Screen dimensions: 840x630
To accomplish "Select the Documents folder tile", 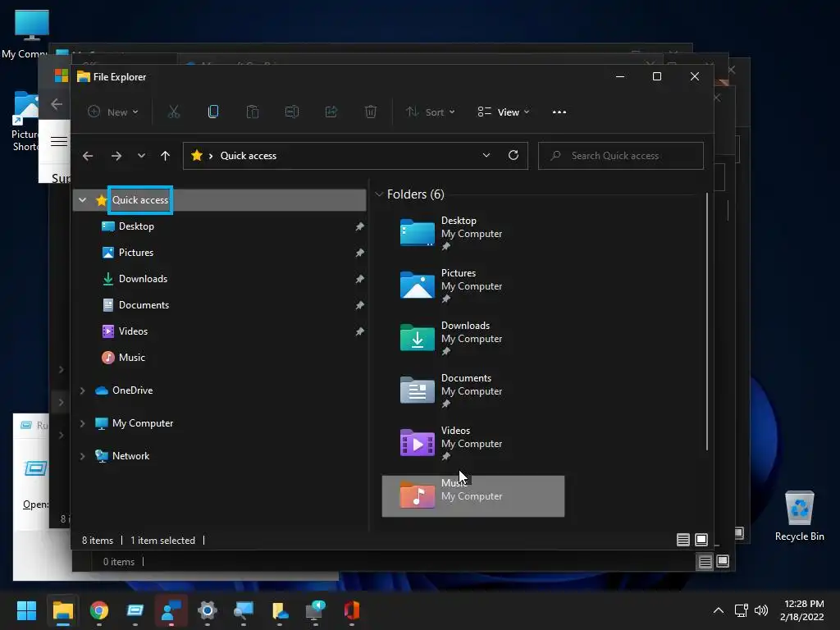I will coord(473,391).
